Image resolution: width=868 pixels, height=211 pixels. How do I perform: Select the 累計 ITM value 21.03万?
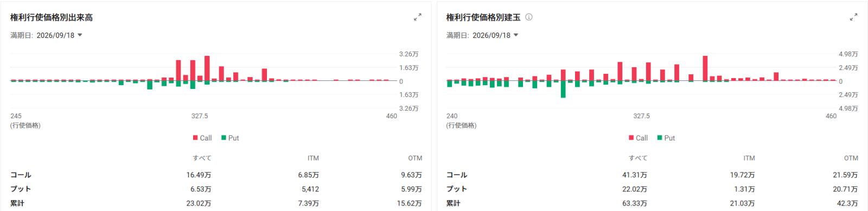tap(742, 203)
